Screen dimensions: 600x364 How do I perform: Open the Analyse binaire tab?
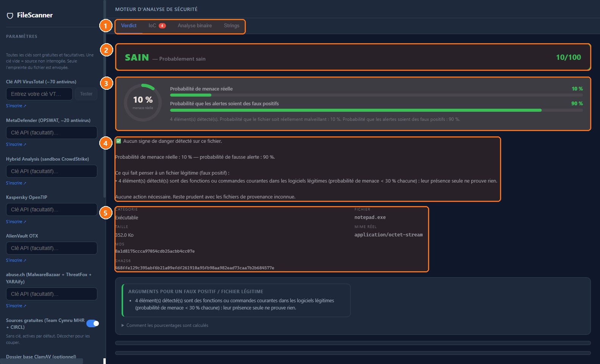(195, 26)
